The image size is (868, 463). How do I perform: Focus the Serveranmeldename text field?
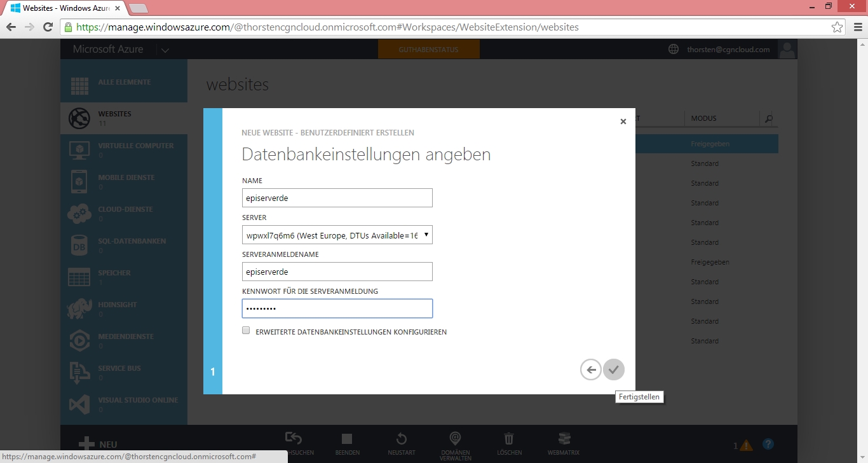tap(337, 272)
